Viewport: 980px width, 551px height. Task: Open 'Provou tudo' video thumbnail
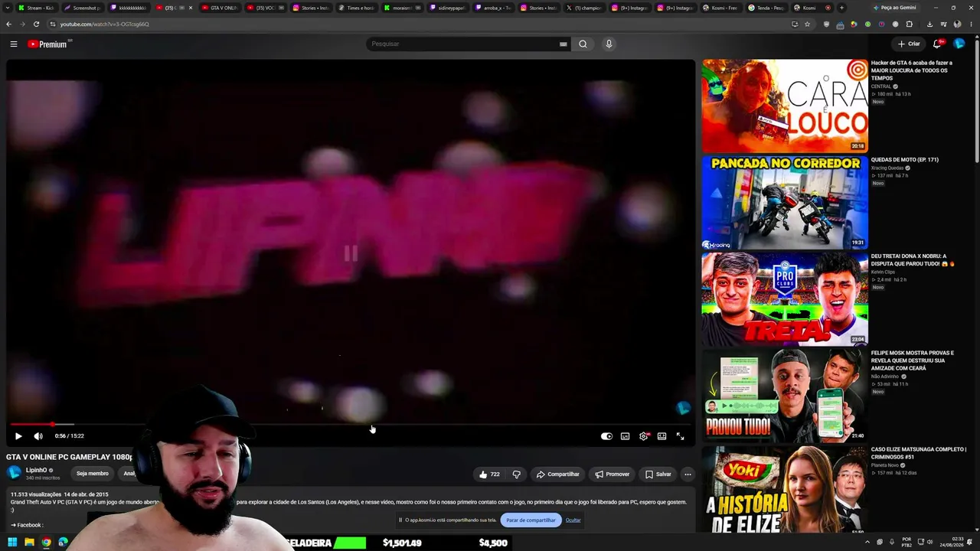(785, 396)
